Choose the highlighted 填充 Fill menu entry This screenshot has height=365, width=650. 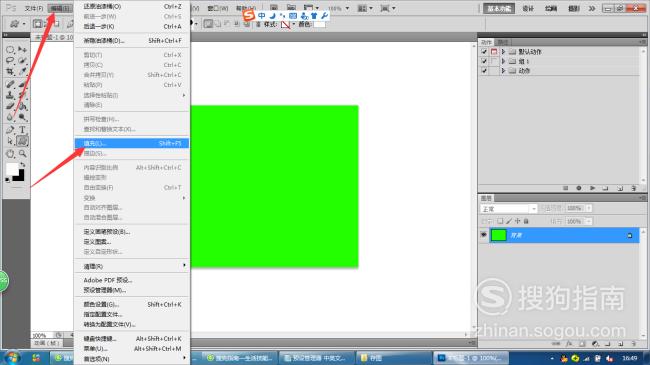tap(132, 143)
